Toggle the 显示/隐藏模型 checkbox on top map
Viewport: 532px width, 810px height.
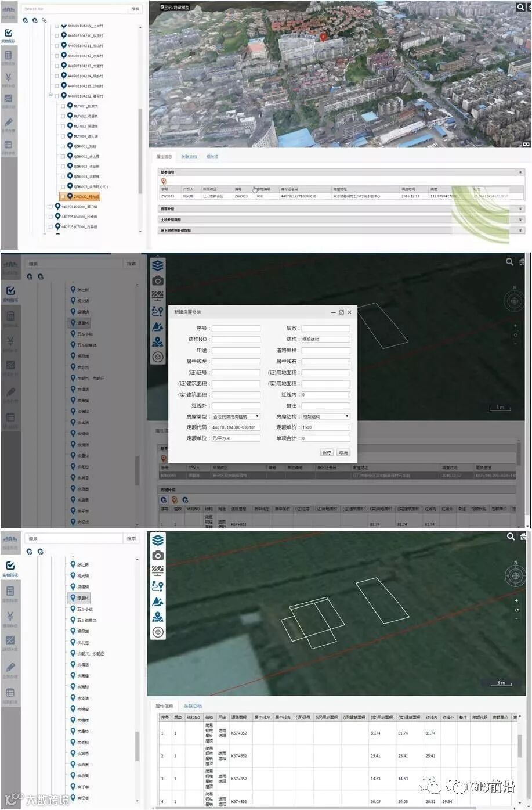coord(162,8)
